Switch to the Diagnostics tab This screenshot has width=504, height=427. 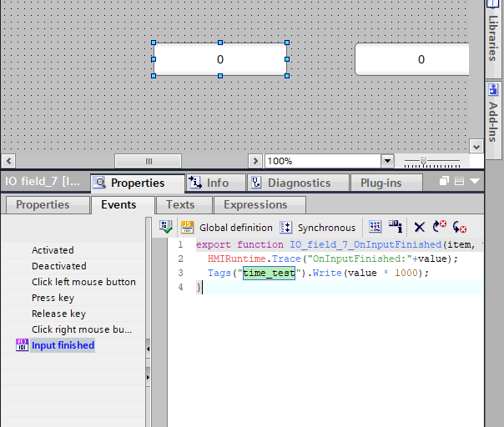(x=290, y=183)
